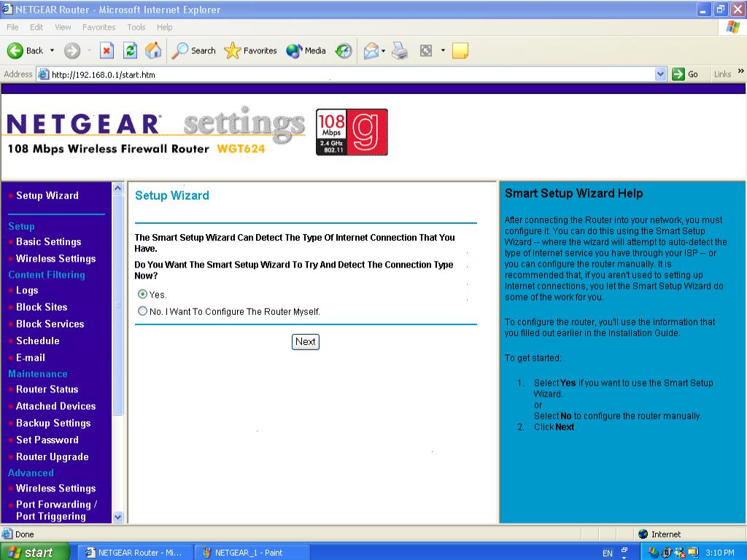Select No, configure the router myself option

pyautogui.click(x=142, y=311)
